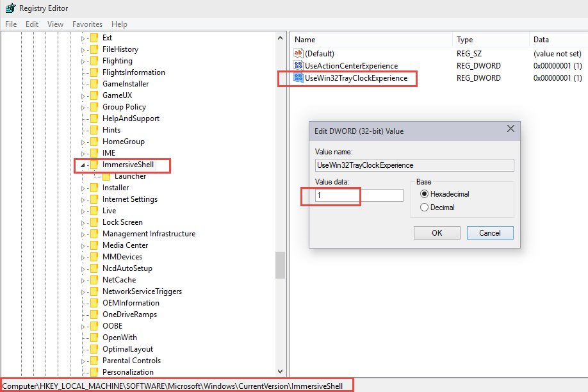588x392 pixels.
Task: Click the tree scrollbar down arrow
Action: pyautogui.click(x=280, y=372)
